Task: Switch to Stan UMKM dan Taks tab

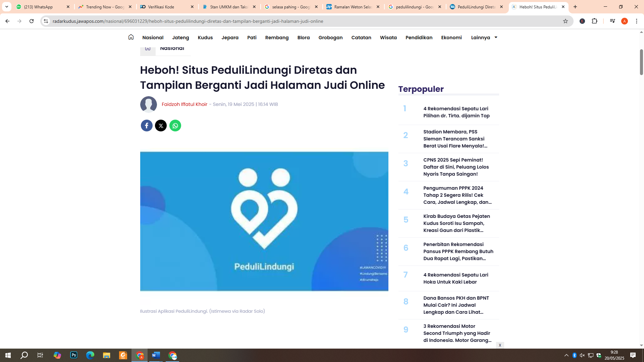Action: pyautogui.click(x=229, y=7)
